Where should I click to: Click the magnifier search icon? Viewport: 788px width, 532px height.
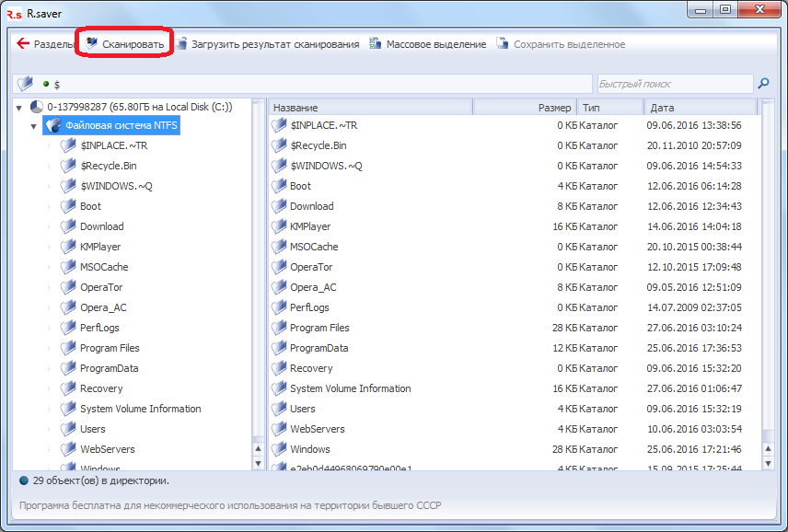click(763, 84)
